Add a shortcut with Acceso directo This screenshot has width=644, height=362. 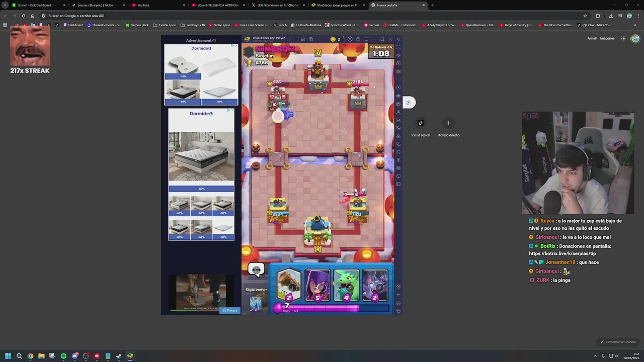pos(449,127)
